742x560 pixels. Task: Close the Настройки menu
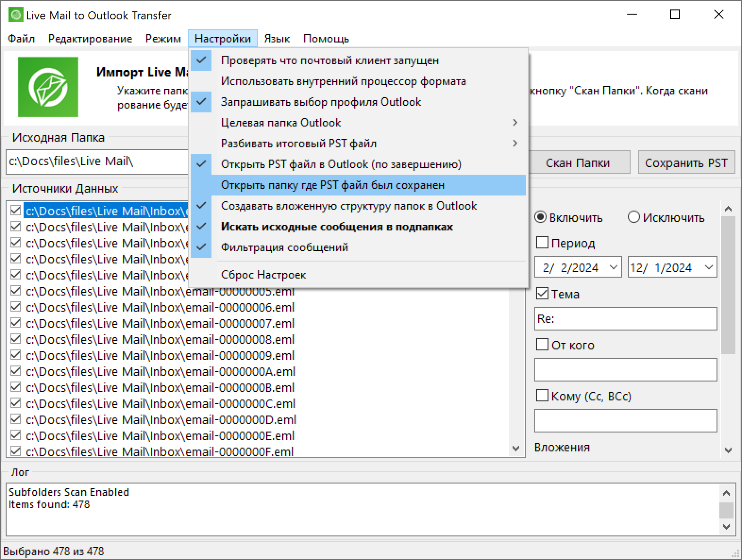pos(223,39)
